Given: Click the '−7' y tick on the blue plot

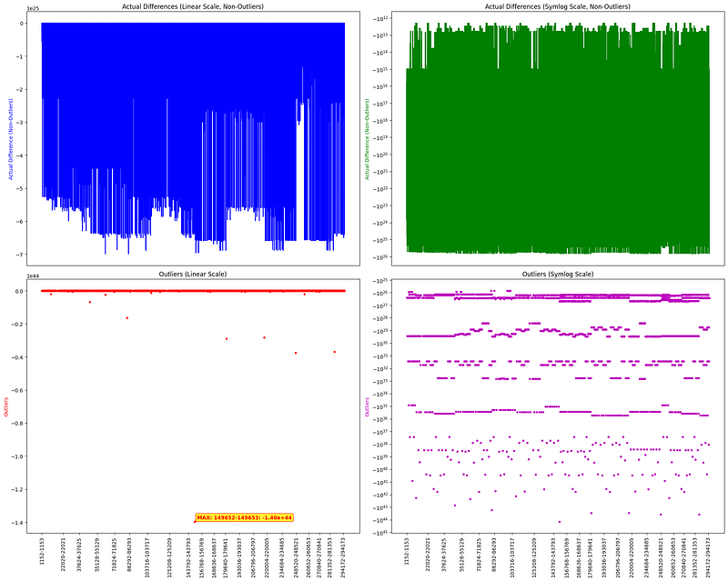Looking at the screenshot, I should [19, 255].
